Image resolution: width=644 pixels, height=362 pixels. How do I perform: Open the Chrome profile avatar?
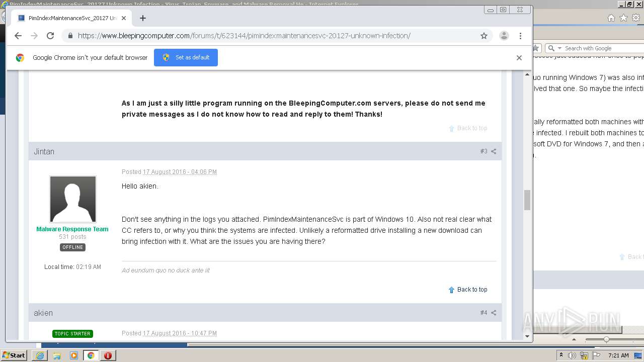pyautogui.click(x=504, y=36)
